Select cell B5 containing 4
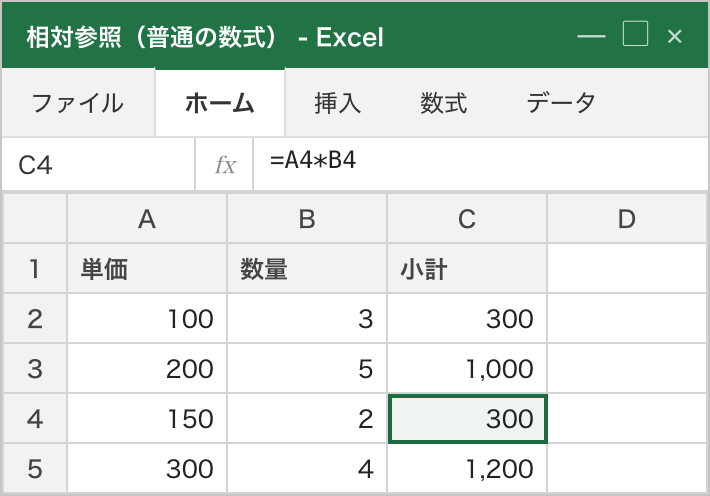Image resolution: width=710 pixels, height=496 pixels. [x=307, y=468]
